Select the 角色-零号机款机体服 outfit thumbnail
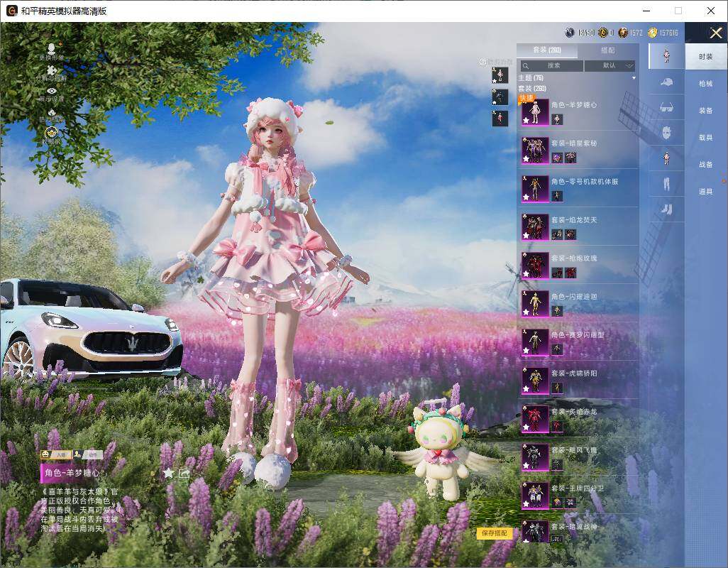This screenshot has height=568, width=728. pos(535,189)
